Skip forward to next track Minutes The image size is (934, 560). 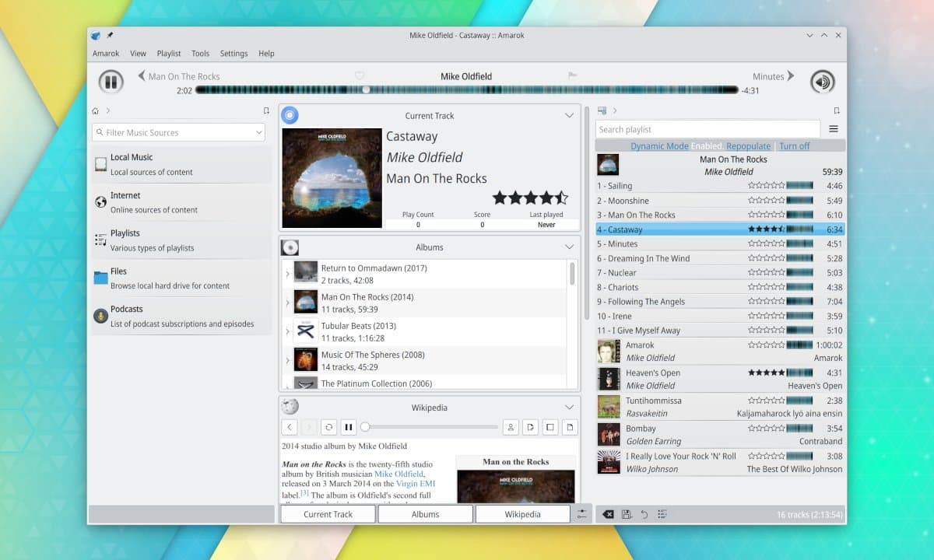click(774, 76)
